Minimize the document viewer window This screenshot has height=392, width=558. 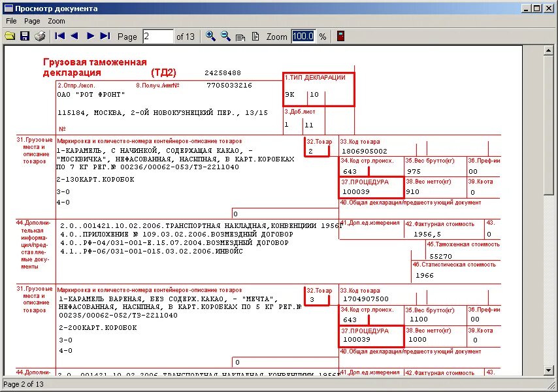[527, 8]
